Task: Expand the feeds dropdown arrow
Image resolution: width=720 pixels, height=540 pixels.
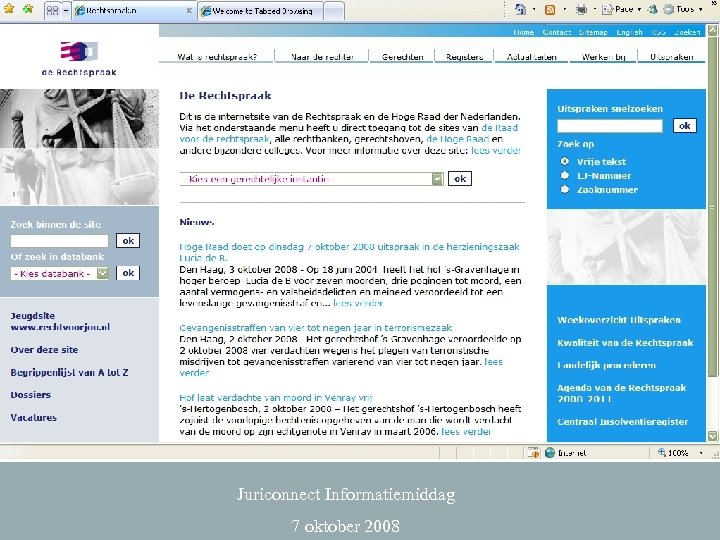Action: (564, 9)
